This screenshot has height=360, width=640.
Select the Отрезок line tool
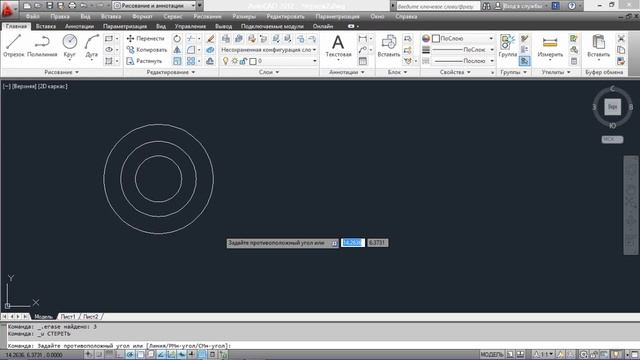pyautogui.click(x=14, y=46)
